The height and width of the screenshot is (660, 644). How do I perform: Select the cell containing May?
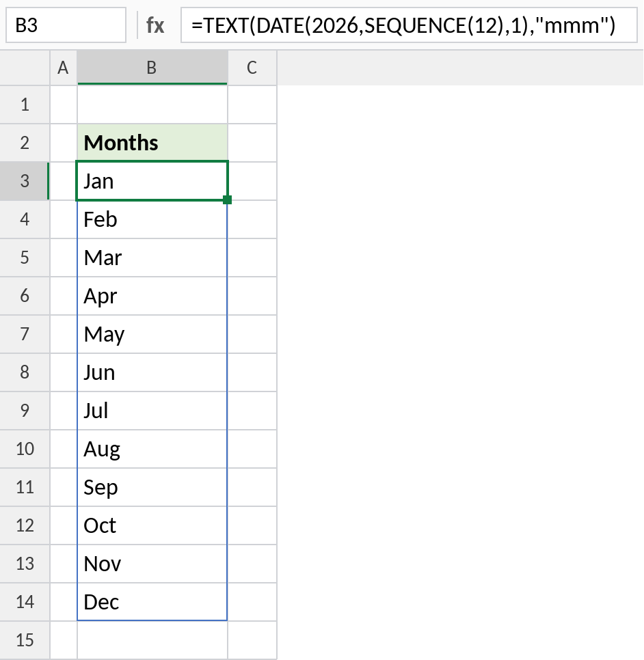coord(152,334)
